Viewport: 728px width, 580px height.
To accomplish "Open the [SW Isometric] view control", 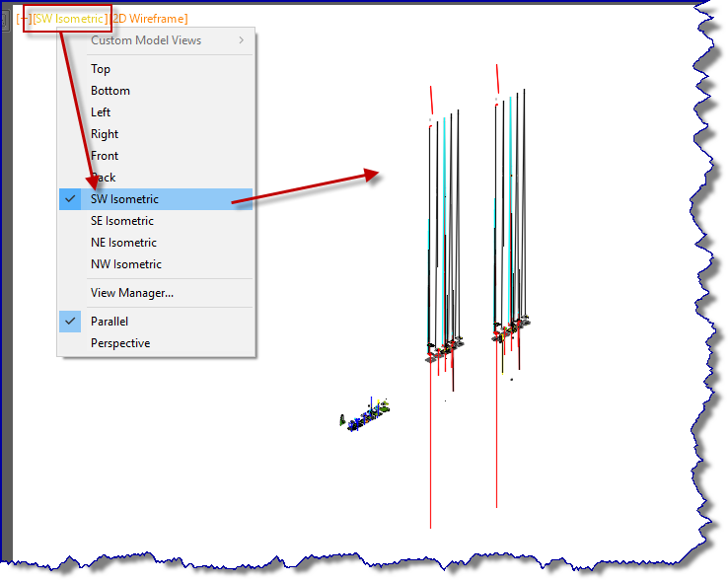I will pos(70,19).
